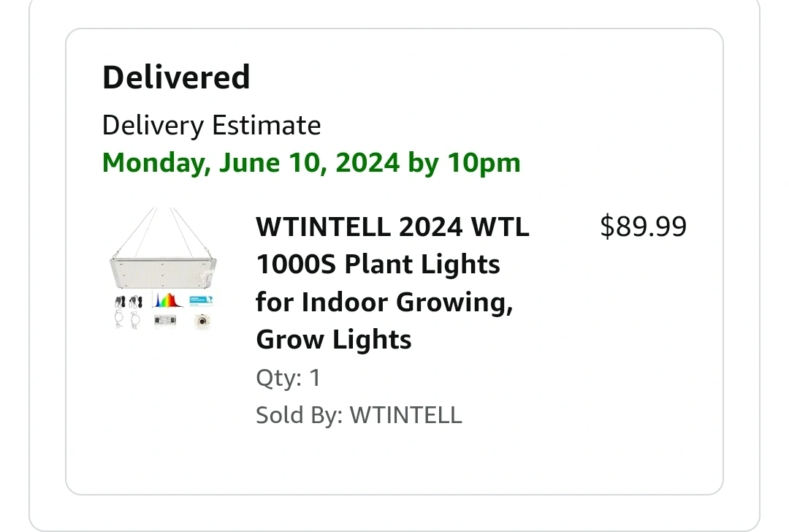789x532 pixels.
Task: Click the '10pm' delivery time text
Action: [x=484, y=163]
